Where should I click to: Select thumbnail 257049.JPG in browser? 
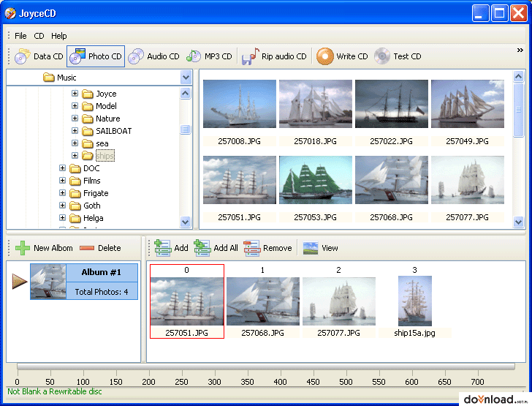(468, 104)
